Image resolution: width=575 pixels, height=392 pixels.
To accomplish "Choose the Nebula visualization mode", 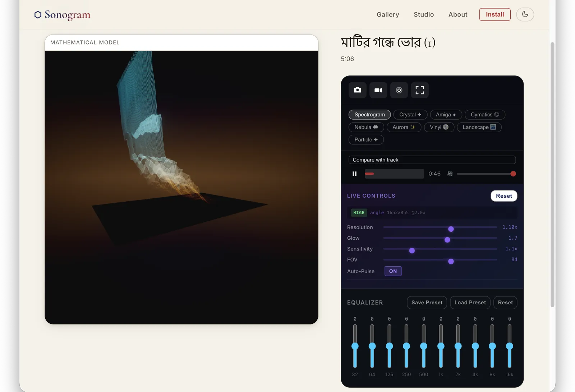I will 366,127.
